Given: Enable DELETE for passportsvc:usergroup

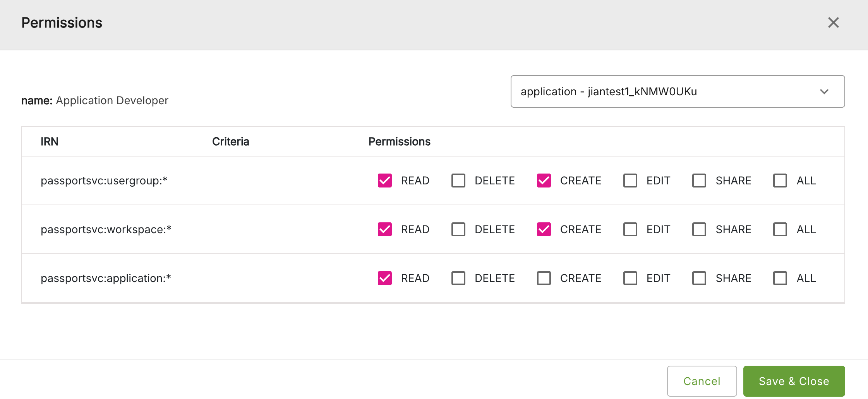Looking at the screenshot, I should [x=458, y=181].
